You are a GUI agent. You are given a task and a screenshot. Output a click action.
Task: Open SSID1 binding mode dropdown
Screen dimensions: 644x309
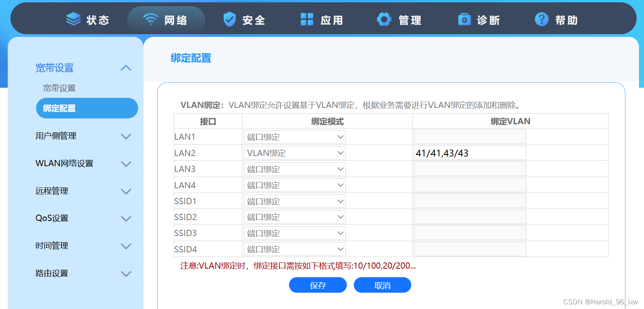coord(295,201)
